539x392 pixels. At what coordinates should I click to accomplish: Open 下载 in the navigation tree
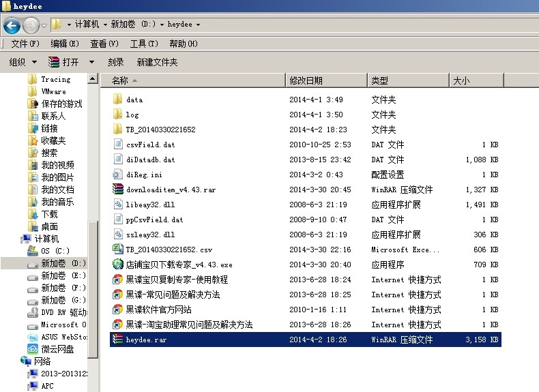[49, 214]
